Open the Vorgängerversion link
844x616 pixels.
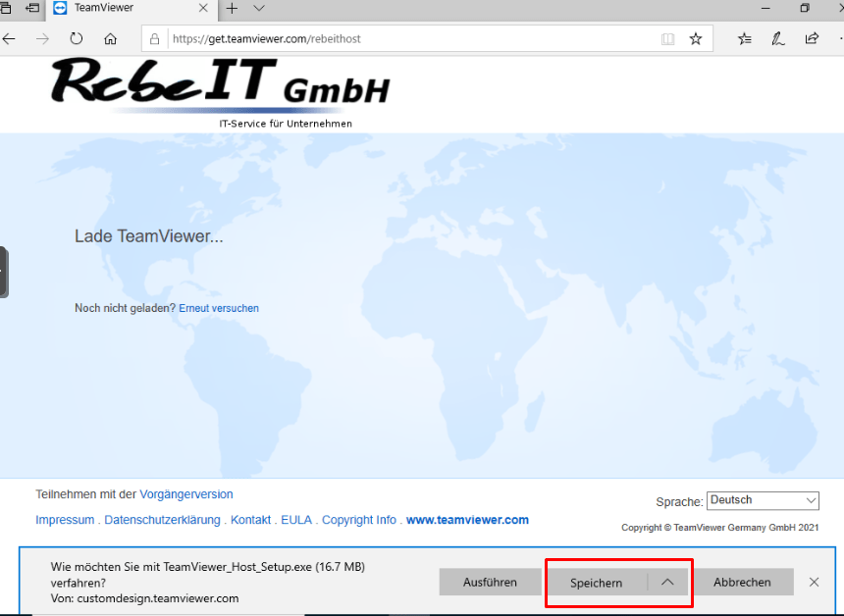pyautogui.click(x=186, y=494)
